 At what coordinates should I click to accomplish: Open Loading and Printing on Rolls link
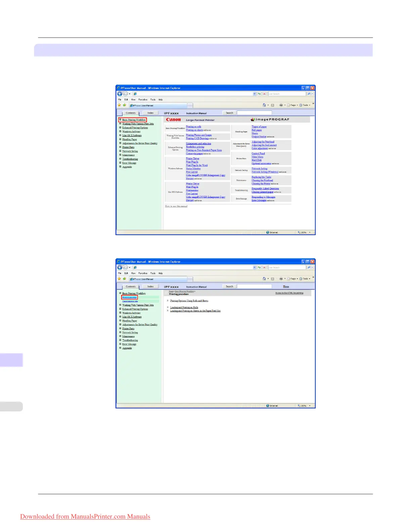(x=184, y=307)
